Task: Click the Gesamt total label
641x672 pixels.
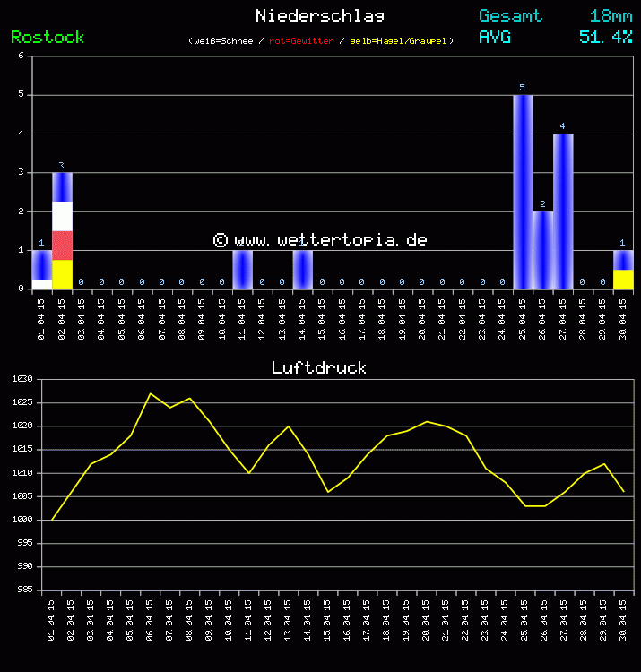Action: [x=510, y=15]
